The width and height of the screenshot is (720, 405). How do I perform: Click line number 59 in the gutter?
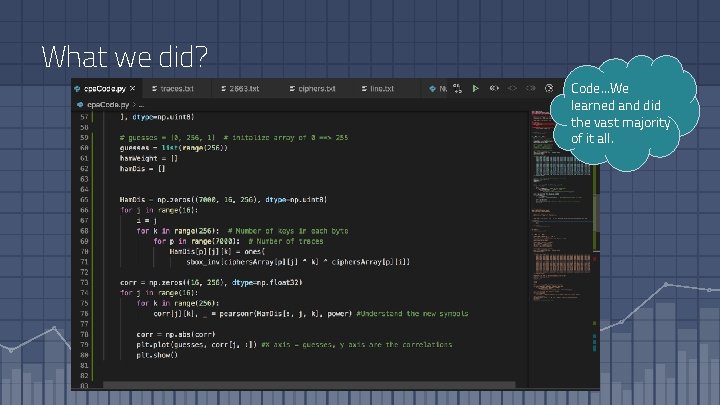click(84, 138)
